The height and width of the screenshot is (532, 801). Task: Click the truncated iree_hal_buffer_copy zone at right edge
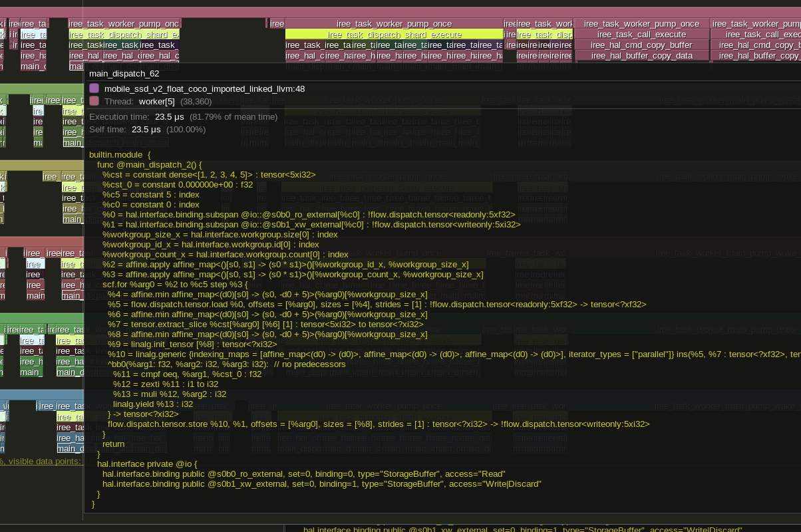point(756,56)
